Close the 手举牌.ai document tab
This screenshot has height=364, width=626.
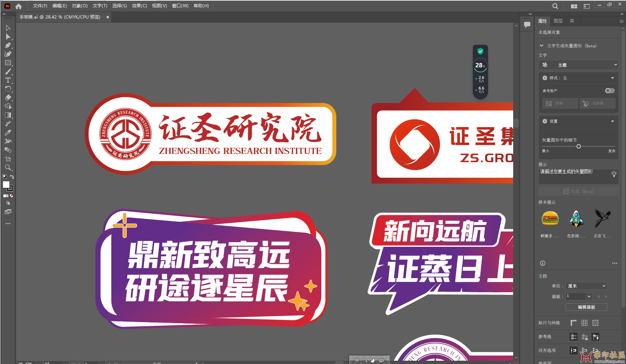coord(108,17)
